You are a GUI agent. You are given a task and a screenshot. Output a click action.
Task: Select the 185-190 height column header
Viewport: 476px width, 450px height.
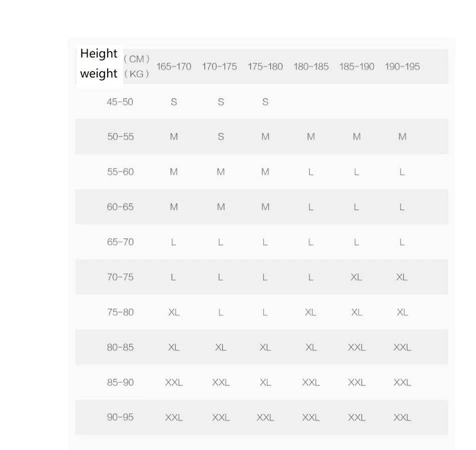coord(356,66)
